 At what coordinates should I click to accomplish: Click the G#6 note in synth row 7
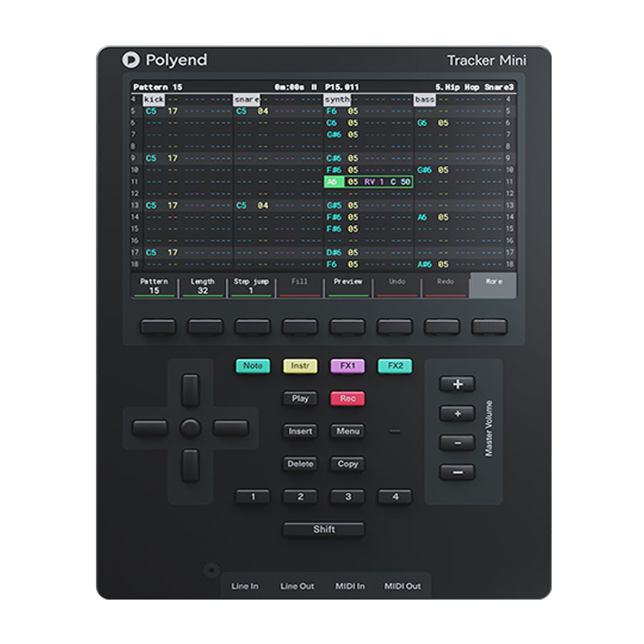pos(334,135)
